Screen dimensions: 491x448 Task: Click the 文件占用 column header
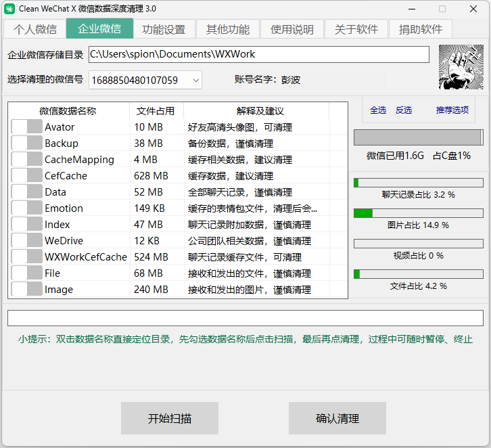[x=156, y=110]
